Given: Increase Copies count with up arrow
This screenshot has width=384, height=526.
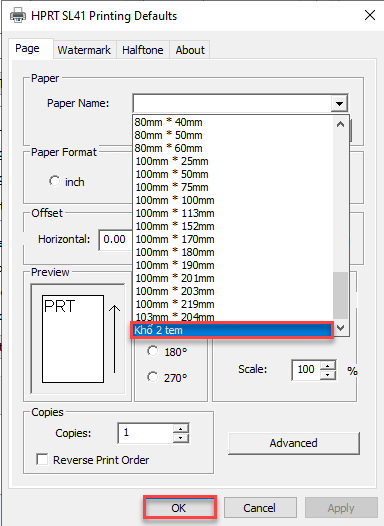Looking at the screenshot, I should click(181, 429).
